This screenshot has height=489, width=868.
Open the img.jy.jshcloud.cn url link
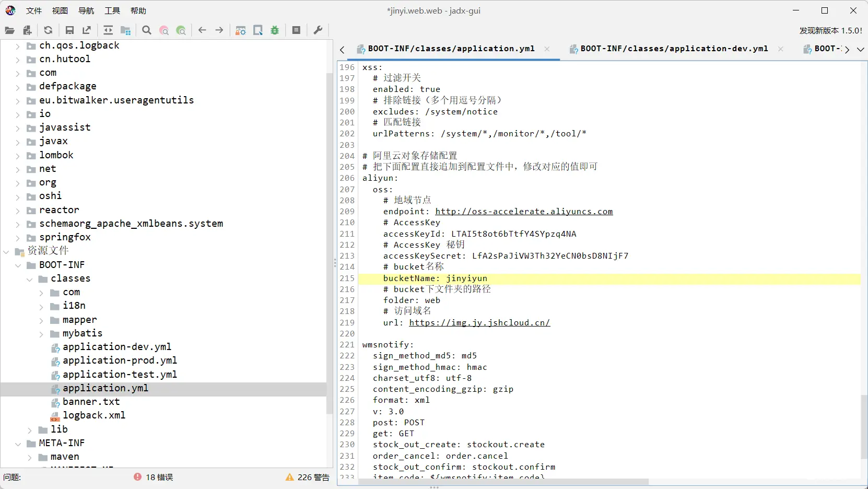[x=479, y=323]
